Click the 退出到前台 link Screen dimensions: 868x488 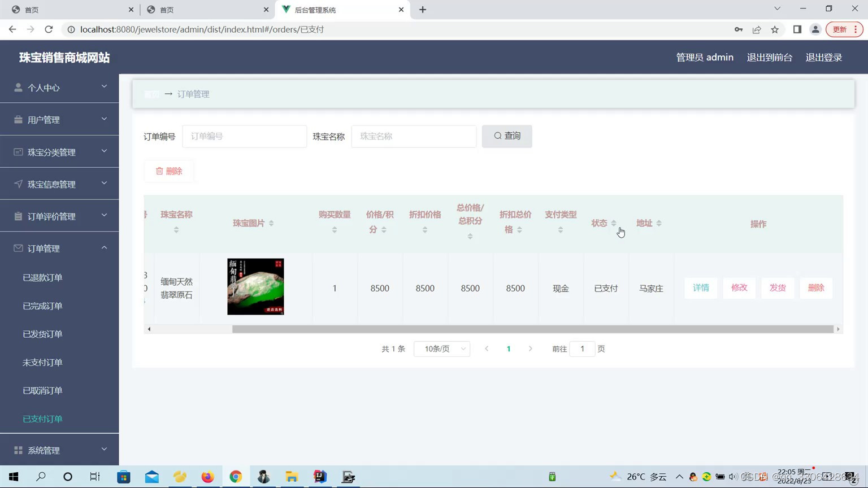point(770,57)
